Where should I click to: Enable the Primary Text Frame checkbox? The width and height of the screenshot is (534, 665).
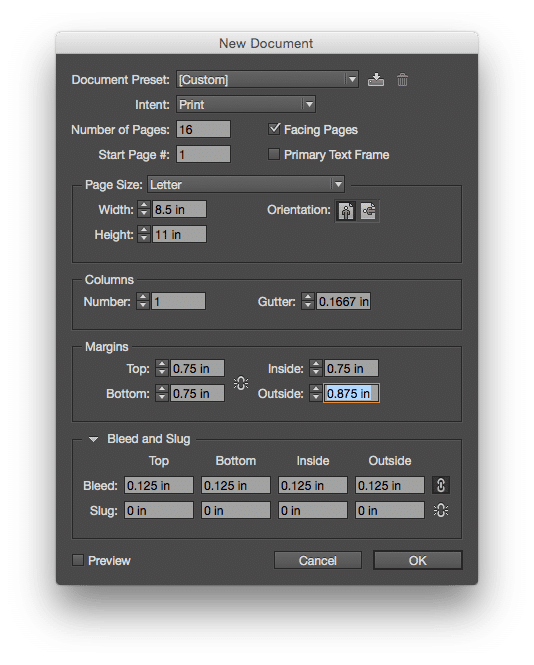274,154
